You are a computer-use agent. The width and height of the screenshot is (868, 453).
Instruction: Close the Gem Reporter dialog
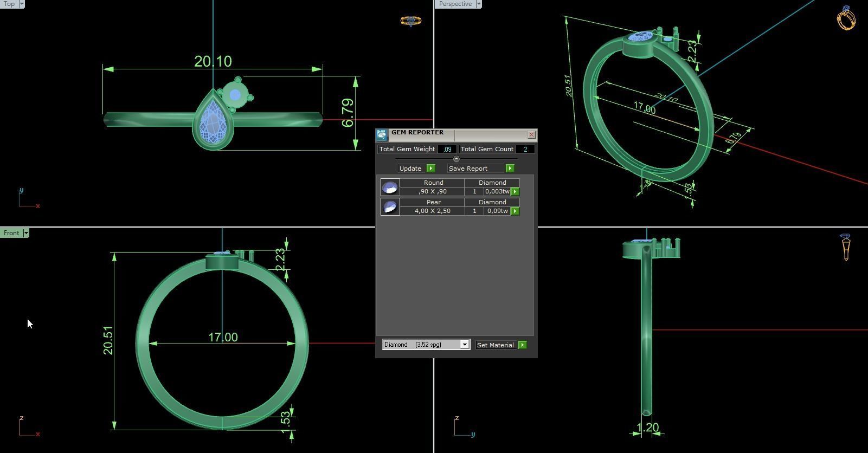click(531, 134)
